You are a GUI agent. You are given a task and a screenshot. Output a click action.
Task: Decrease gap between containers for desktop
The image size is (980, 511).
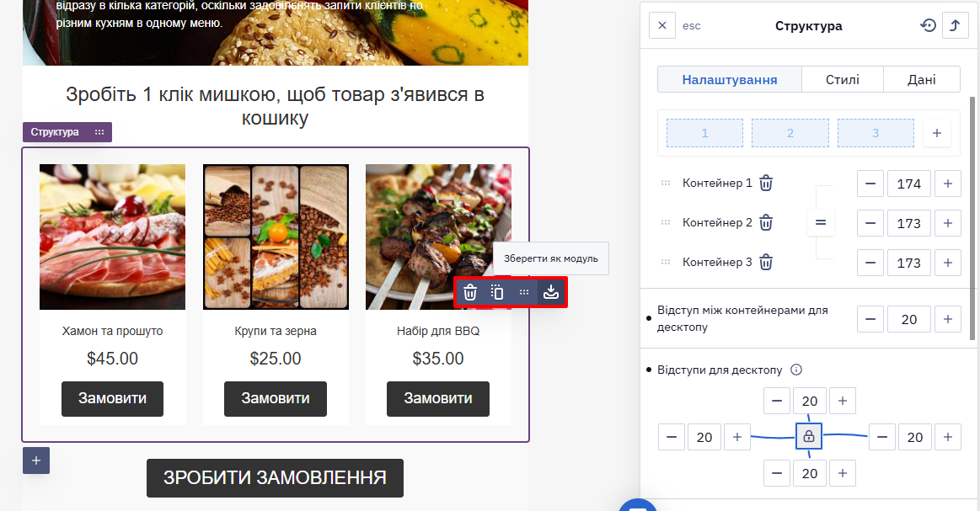[870, 319]
